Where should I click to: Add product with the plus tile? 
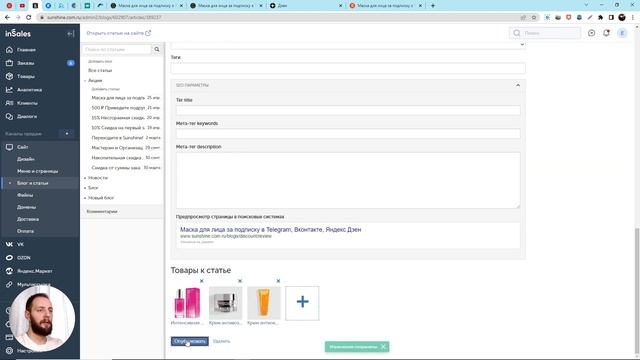pyautogui.click(x=302, y=303)
